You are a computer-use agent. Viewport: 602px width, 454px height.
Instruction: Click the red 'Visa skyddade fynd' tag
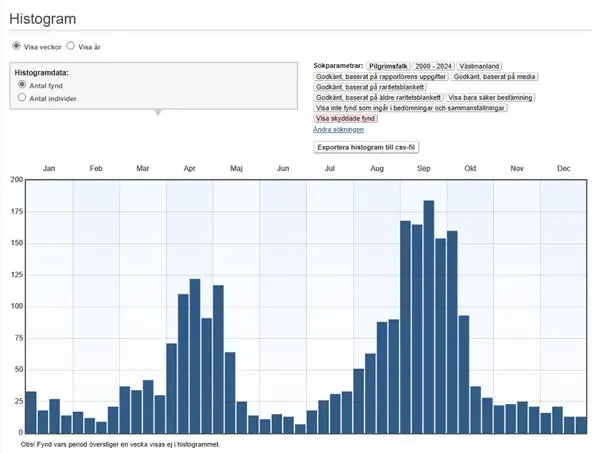tap(346, 119)
